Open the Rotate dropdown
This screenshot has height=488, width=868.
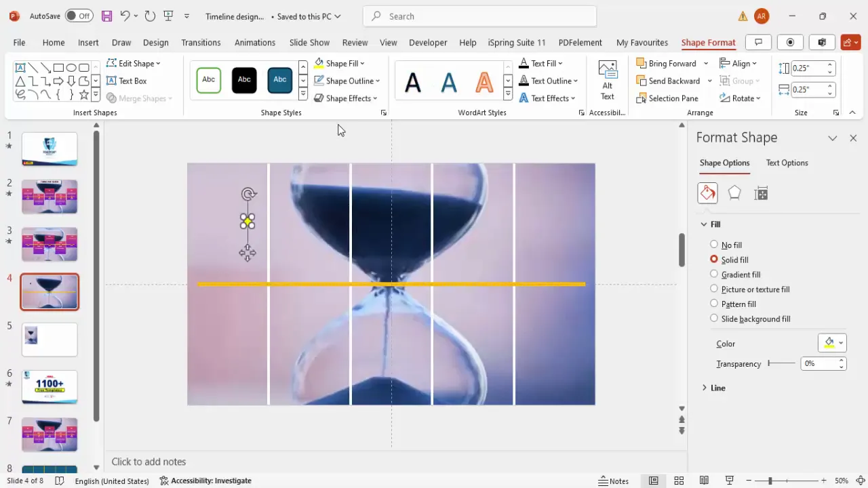tap(741, 98)
